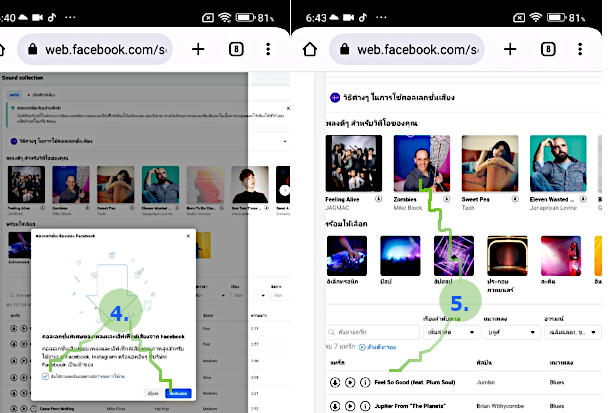This screenshot has width=615, height=413.
Task: Click the blue clear-filters link under search
Action: tap(378, 347)
